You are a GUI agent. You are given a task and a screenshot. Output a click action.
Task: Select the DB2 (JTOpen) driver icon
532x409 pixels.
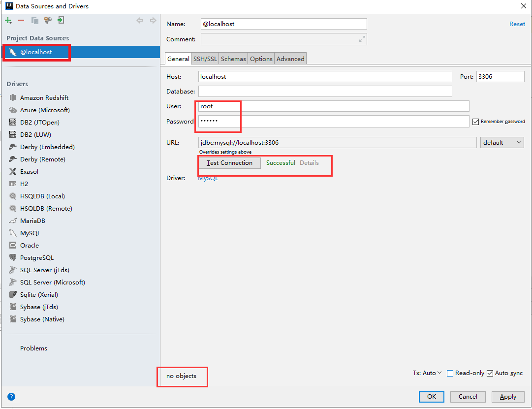click(13, 122)
